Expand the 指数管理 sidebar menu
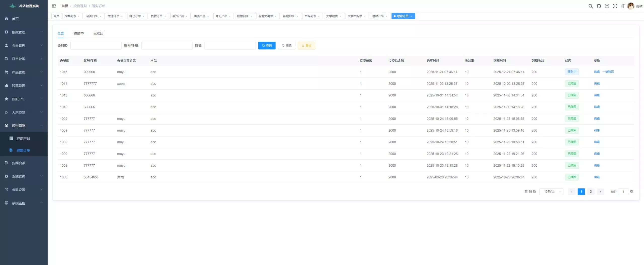This screenshot has height=265, width=644. pyautogui.click(x=24, y=32)
